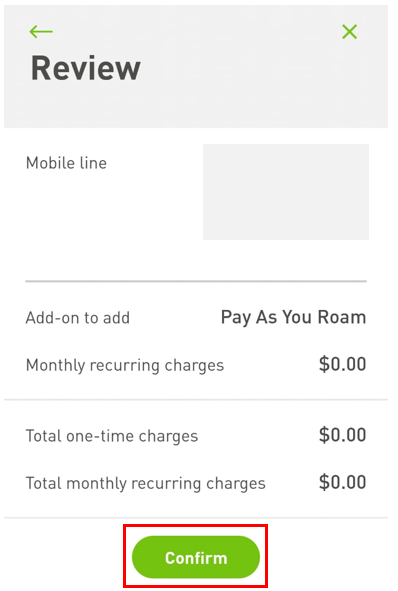Click the divider line above Add-on to add
The width and height of the screenshot is (398, 591).
[x=196, y=281]
